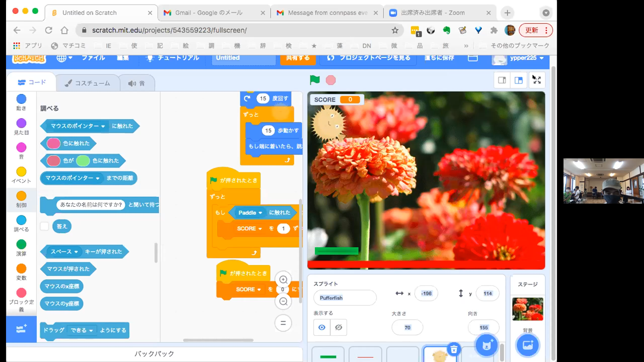Viewport: 644px width, 362px height.
Task: Click the pink color swatch in 色に触れた block
Action: pos(53,143)
